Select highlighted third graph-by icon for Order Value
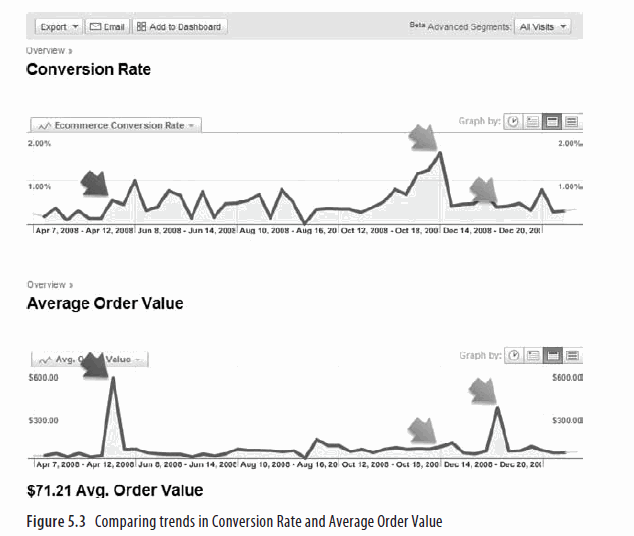This screenshot has height=536, width=634. tap(552, 355)
